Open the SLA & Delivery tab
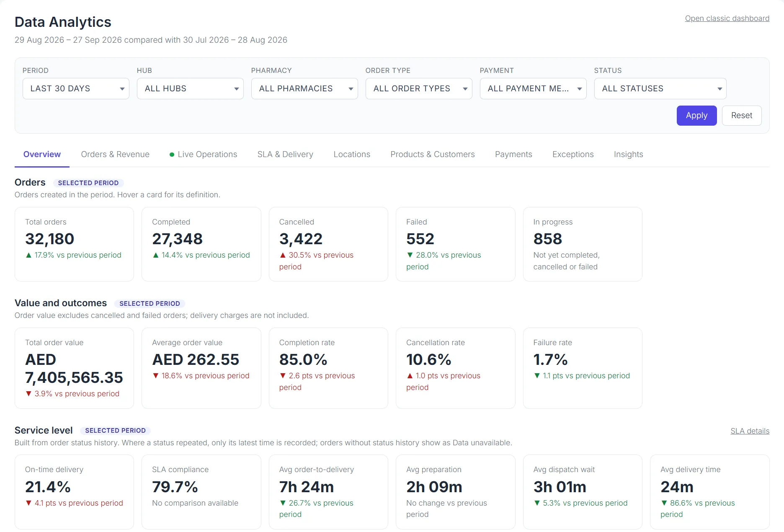 pyautogui.click(x=285, y=154)
